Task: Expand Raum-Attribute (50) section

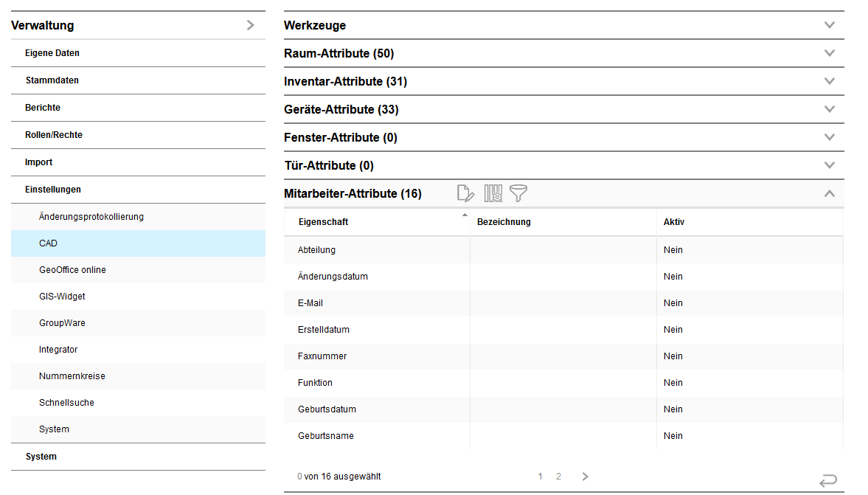Action: (x=830, y=53)
